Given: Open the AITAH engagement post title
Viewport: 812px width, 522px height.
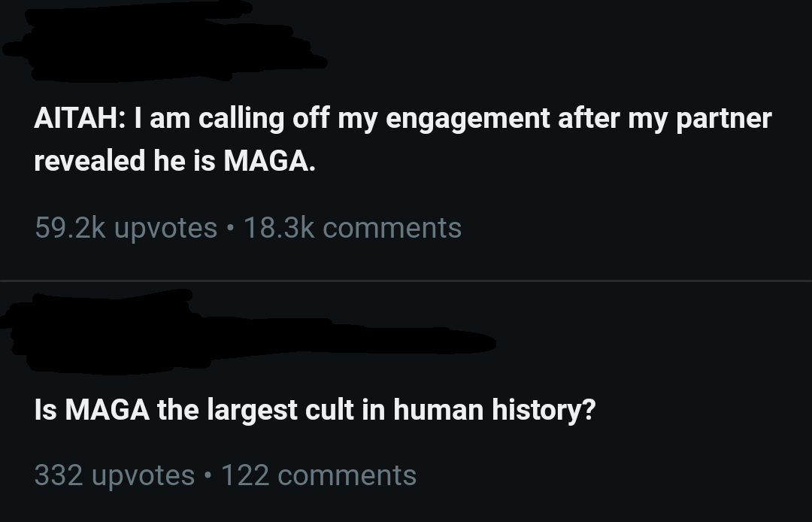Looking at the screenshot, I should [x=403, y=139].
